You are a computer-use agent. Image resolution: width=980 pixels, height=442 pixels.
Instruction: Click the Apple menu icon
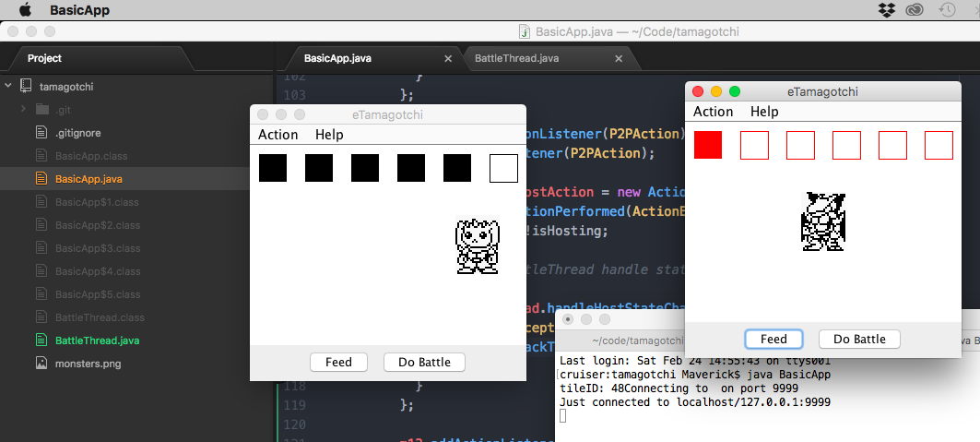coord(25,10)
